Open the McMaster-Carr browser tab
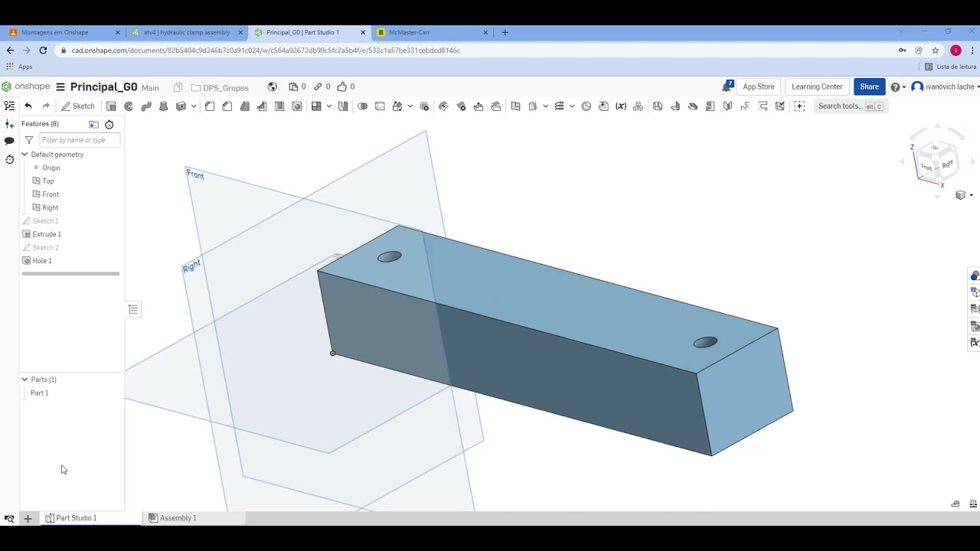 tap(433, 32)
